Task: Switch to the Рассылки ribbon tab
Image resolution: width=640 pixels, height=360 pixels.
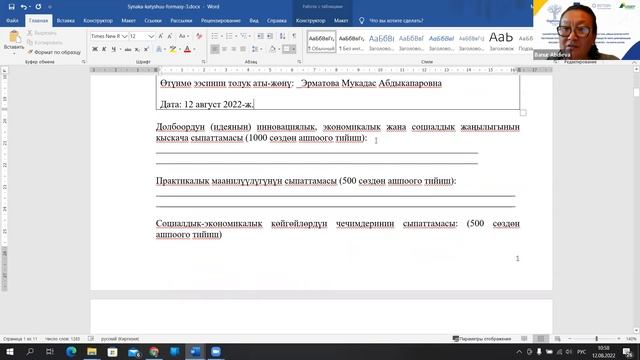Action: (x=181, y=20)
